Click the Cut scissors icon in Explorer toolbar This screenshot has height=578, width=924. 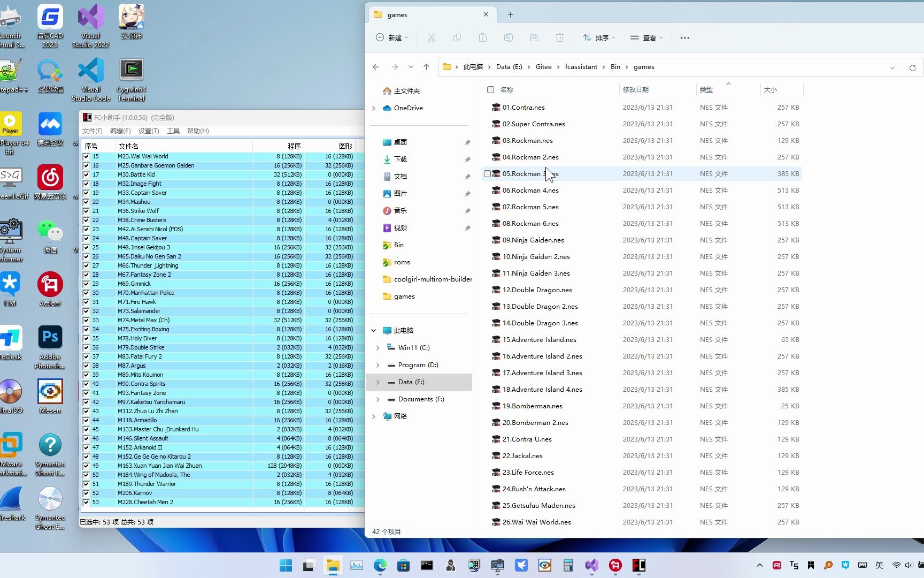point(431,37)
